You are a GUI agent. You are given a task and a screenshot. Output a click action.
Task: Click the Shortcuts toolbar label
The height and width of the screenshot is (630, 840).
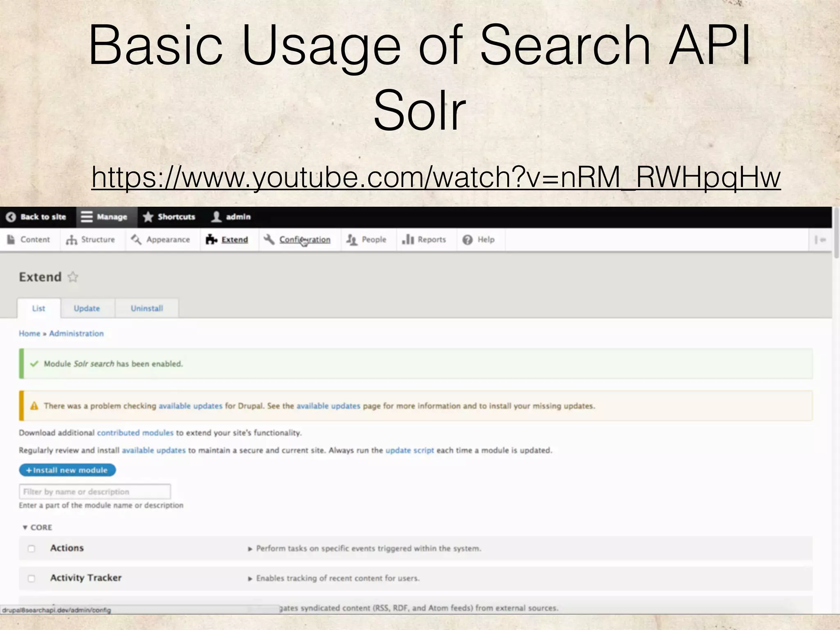(x=176, y=217)
